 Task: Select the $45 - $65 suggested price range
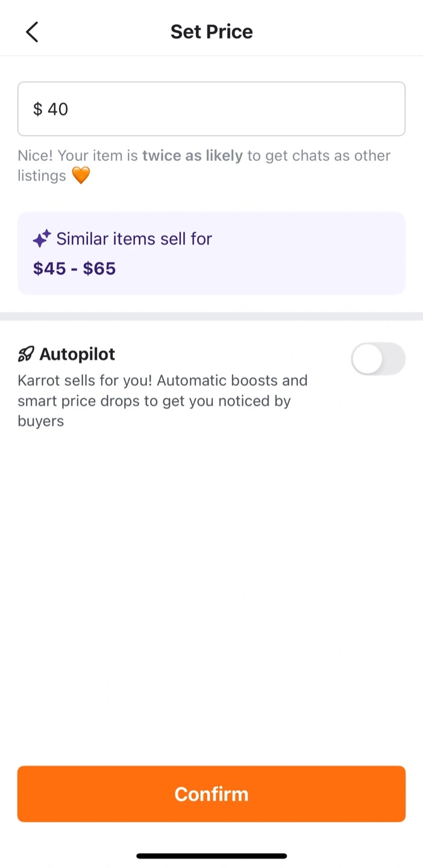point(74,268)
